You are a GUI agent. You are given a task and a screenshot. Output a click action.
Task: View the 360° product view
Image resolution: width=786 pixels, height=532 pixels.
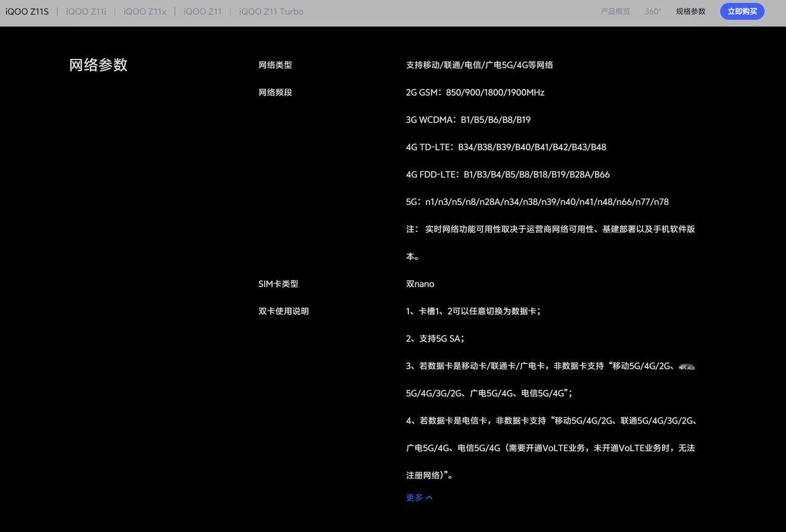coord(653,12)
